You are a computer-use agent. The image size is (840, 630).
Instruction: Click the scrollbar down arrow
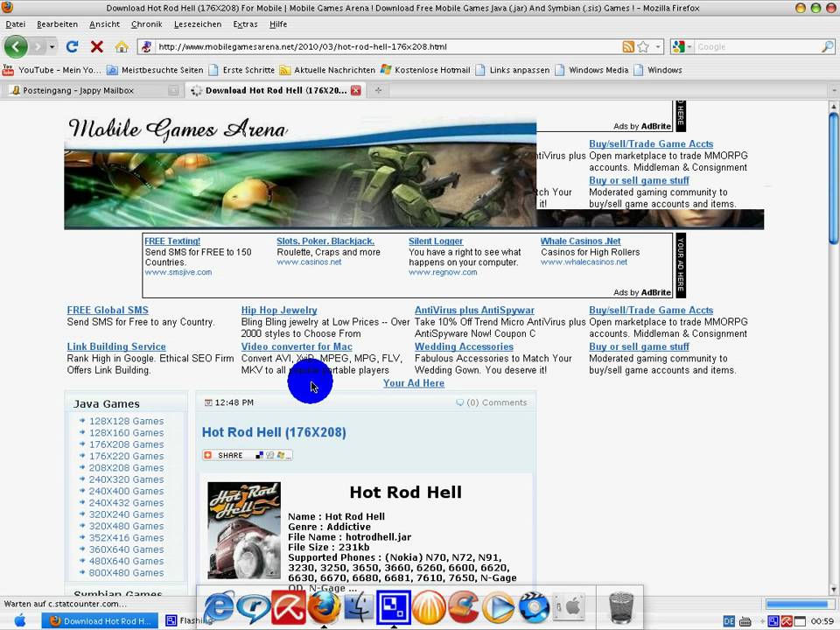coord(834,589)
